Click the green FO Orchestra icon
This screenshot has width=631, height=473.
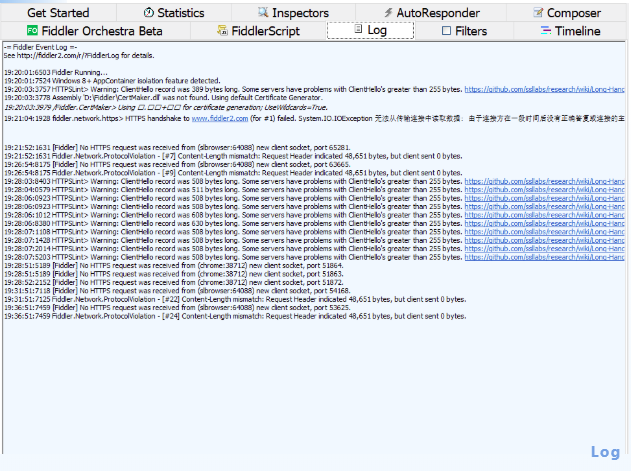[33, 31]
